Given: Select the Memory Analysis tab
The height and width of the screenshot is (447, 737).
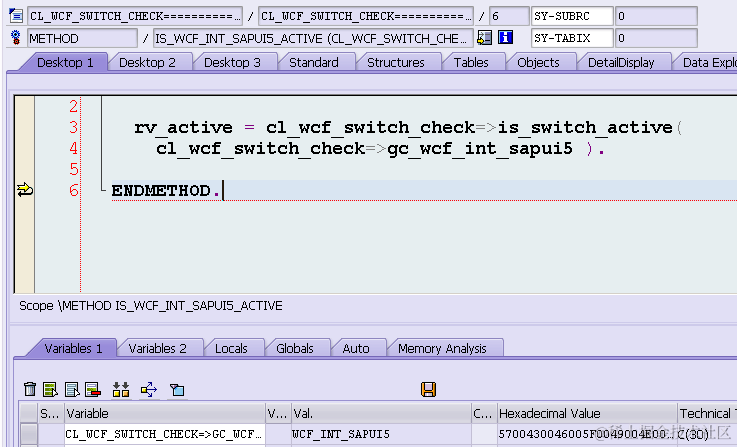Looking at the screenshot, I should [442, 348].
